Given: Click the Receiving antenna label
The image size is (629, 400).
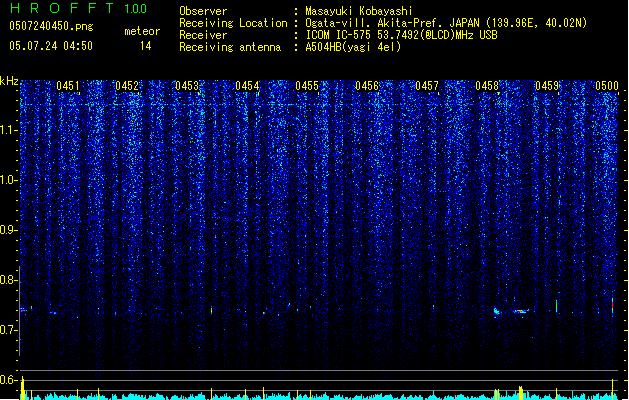Looking at the screenshot, I should pyautogui.click(x=230, y=47).
